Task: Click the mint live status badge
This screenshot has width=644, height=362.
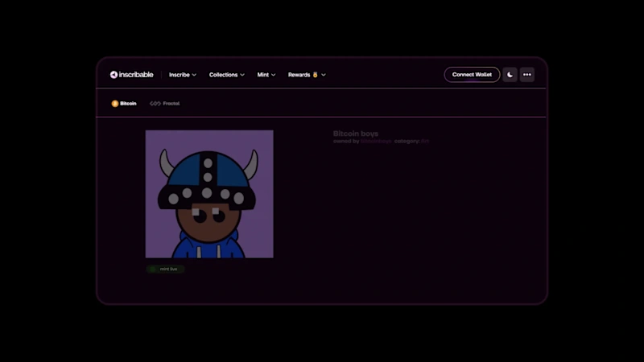Action: click(165, 269)
